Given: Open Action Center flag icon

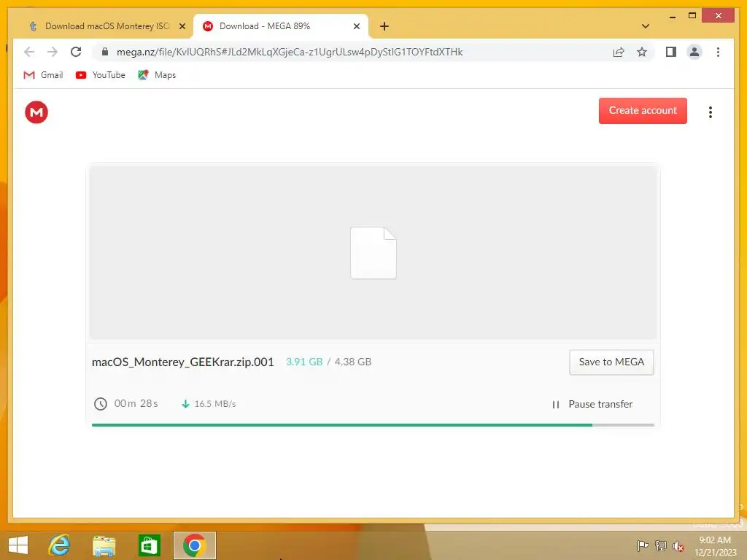Looking at the screenshot, I should coord(643,545).
